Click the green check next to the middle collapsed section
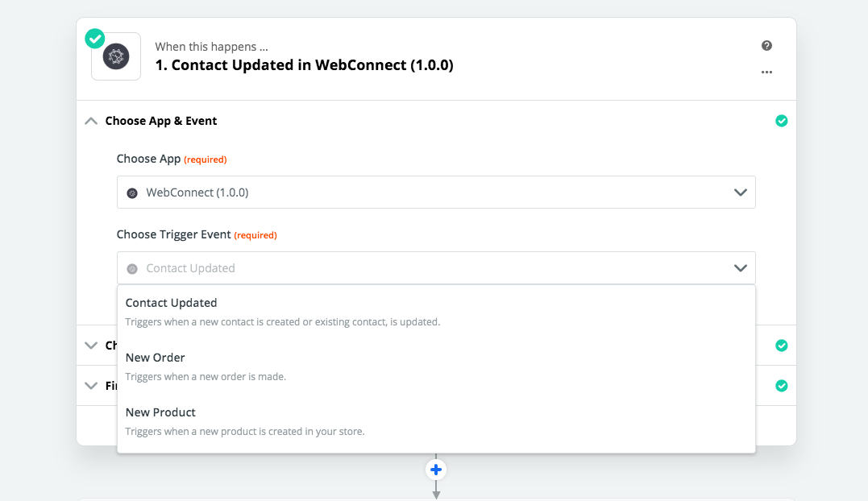Image resolution: width=868 pixels, height=501 pixels. tap(781, 345)
